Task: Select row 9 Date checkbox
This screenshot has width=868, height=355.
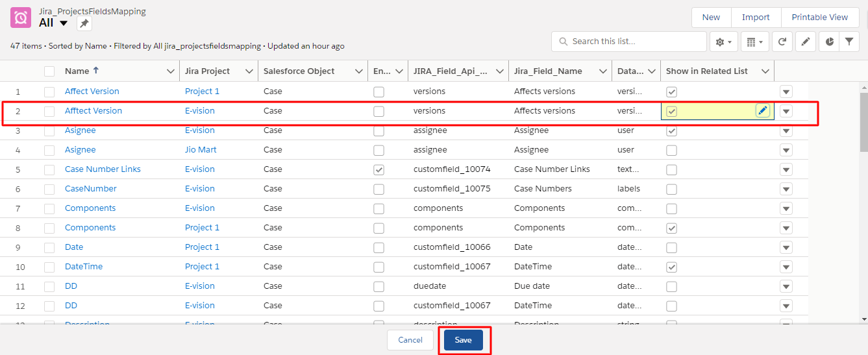Action: pos(49,247)
